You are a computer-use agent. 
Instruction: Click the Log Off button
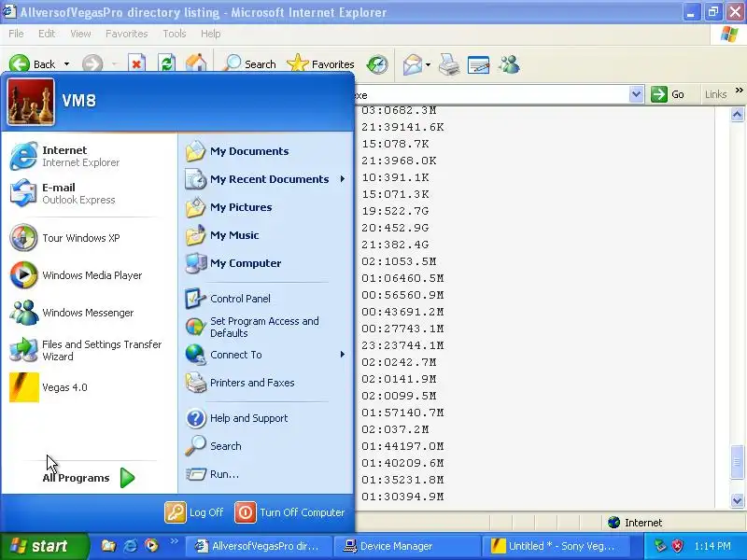[194, 512]
